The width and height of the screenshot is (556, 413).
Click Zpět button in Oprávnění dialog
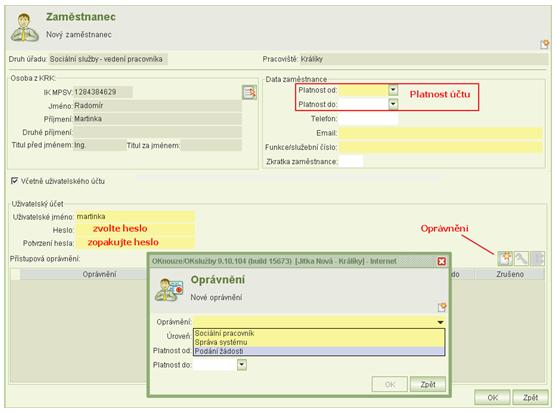[x=428, y=384]
